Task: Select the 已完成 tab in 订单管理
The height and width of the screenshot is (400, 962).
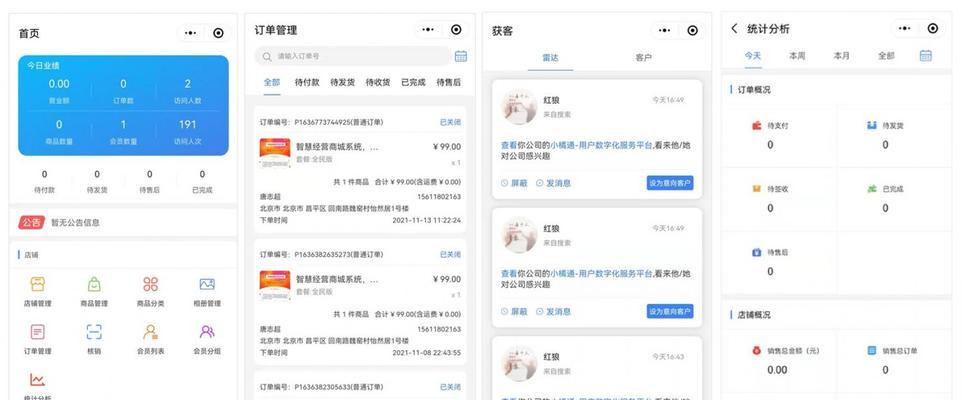Action: [x=413, y=82]
